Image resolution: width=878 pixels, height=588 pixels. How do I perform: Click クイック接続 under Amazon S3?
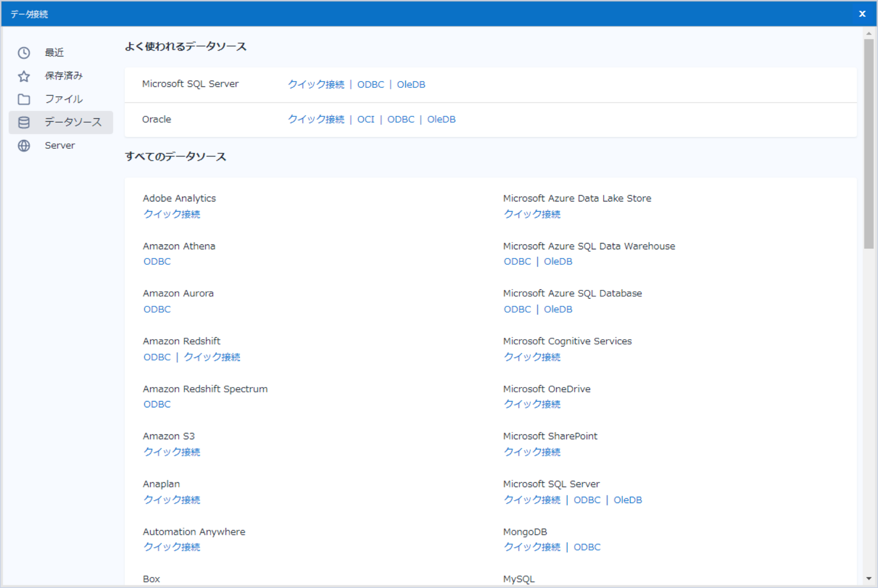(x=172, y=452)
